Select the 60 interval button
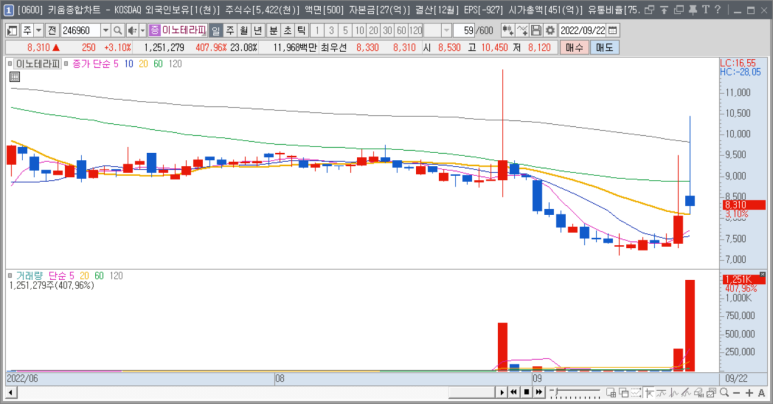 pos(401,31)
